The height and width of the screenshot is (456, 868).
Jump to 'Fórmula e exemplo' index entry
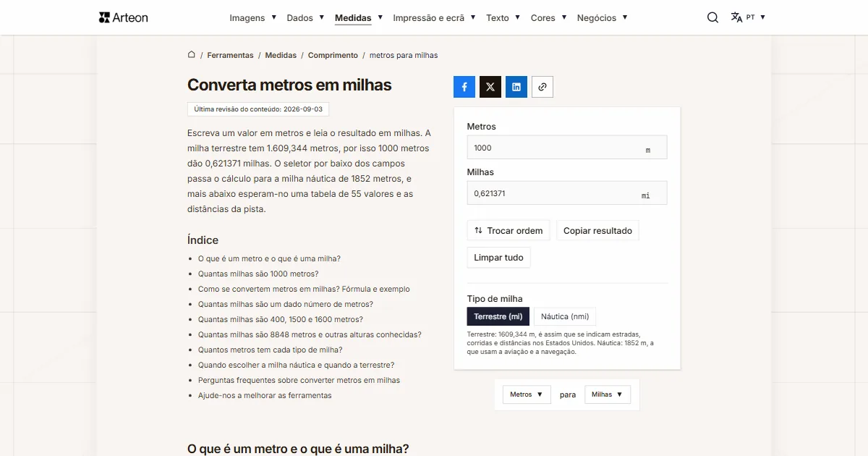coord(304,289)
